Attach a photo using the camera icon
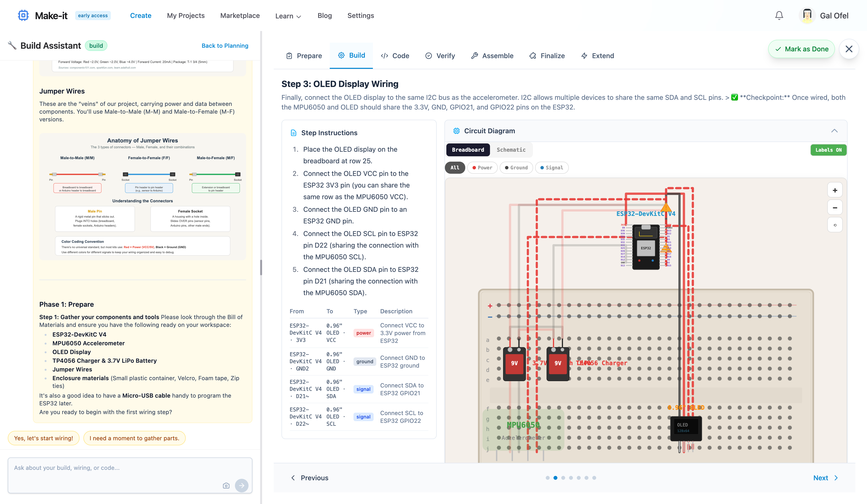The image size is (867, 504). click(226, 485)
